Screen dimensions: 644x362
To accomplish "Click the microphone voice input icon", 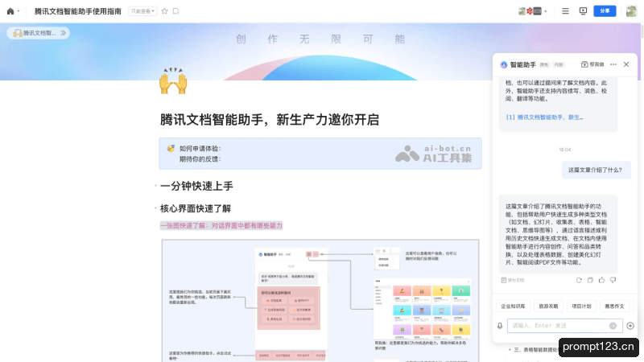I will 500,326.
